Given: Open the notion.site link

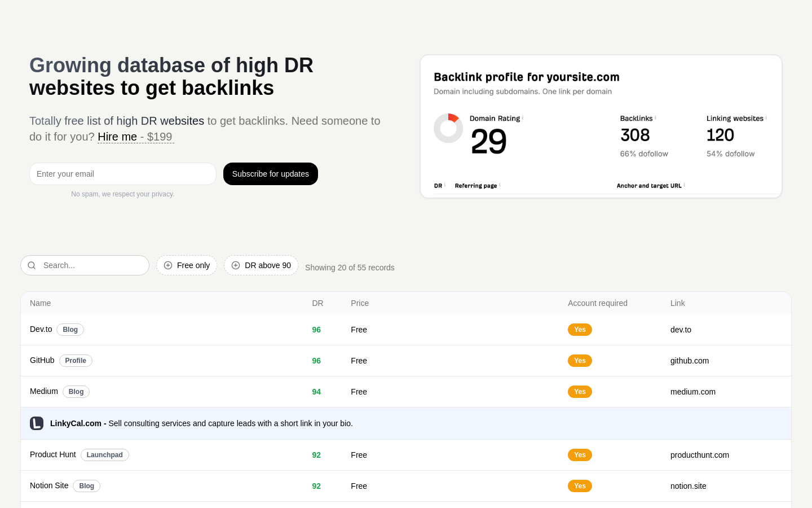Looking at the screenshot, I should [x=689, y=486].
